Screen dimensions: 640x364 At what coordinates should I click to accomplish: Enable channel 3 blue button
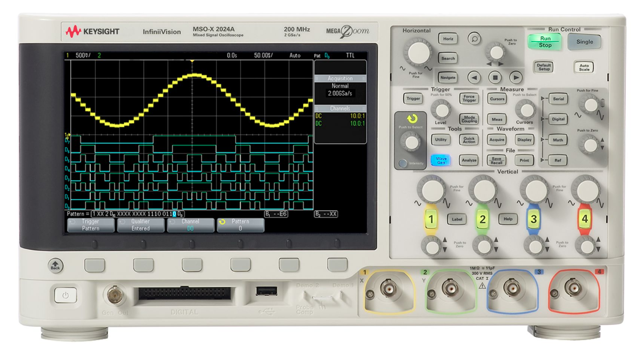click(533, 220)
